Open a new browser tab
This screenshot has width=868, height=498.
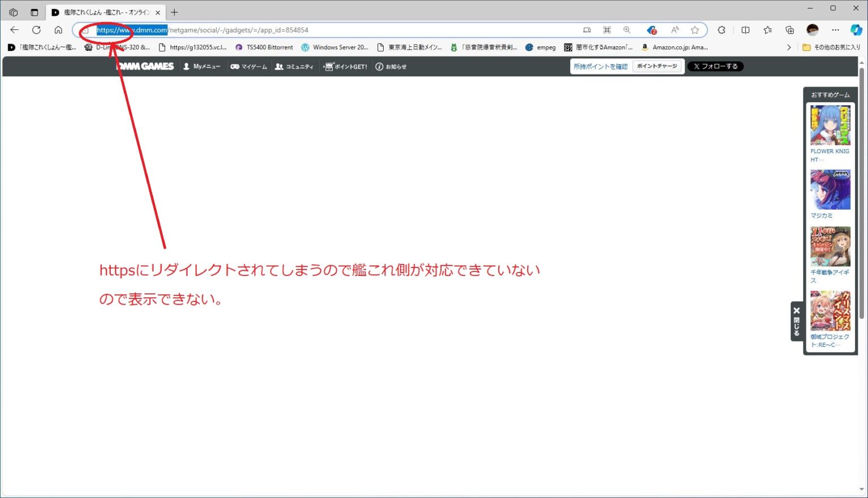click(x=175, y=12)
